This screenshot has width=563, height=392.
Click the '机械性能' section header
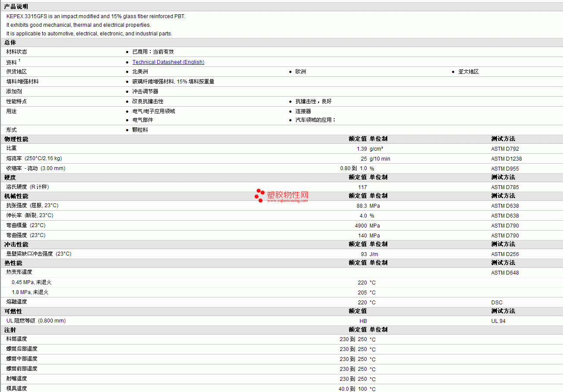(16, 196)
